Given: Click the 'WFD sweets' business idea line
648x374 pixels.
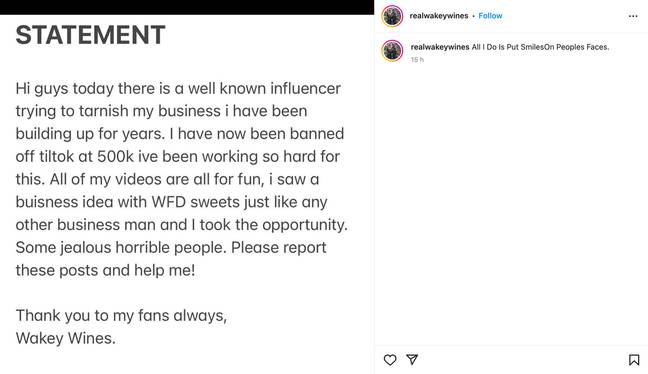Looking at the screenshot, I should click(172, 202).
